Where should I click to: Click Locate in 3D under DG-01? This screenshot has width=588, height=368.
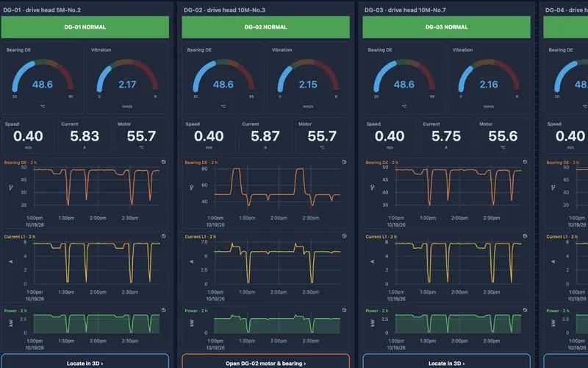[85, 361]
